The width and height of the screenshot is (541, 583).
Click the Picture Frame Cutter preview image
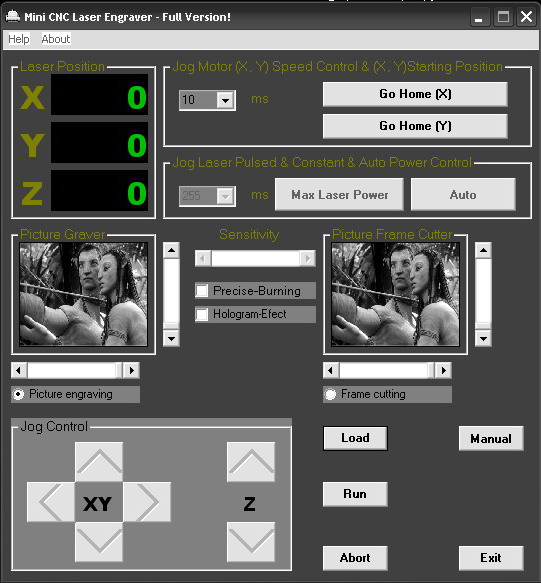coord(395,294)
